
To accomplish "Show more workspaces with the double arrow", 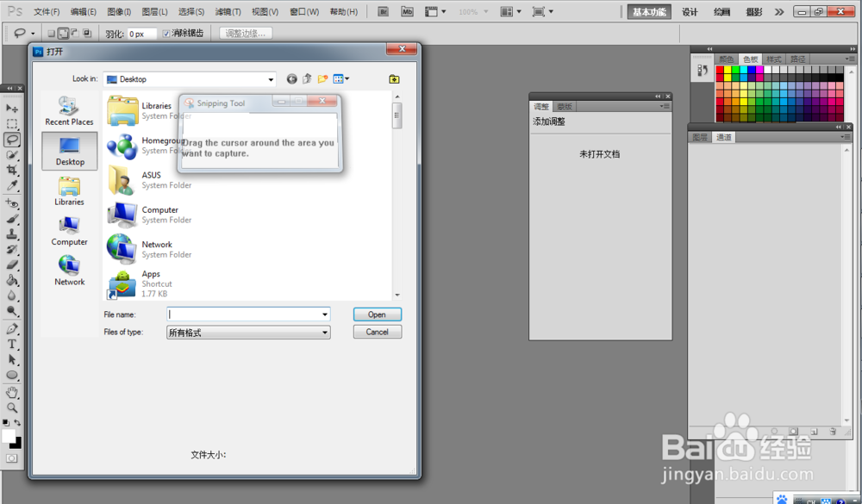I will point(779,12).
